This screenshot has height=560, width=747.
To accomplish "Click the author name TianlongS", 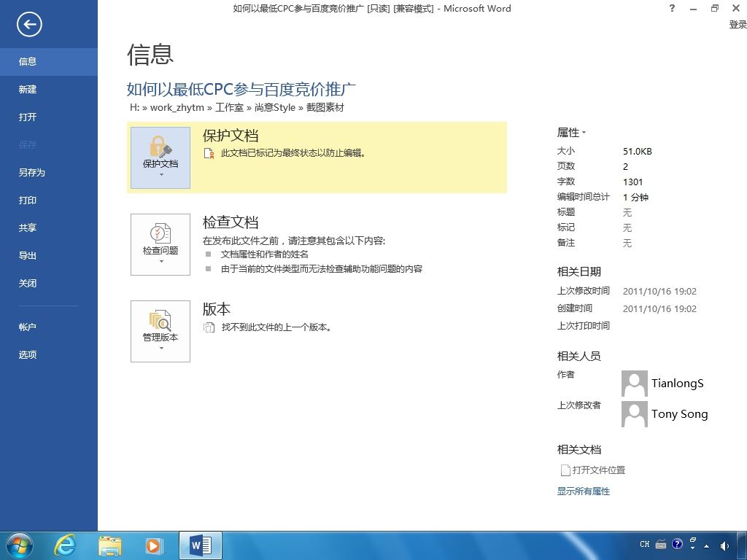I will [678, 384].
